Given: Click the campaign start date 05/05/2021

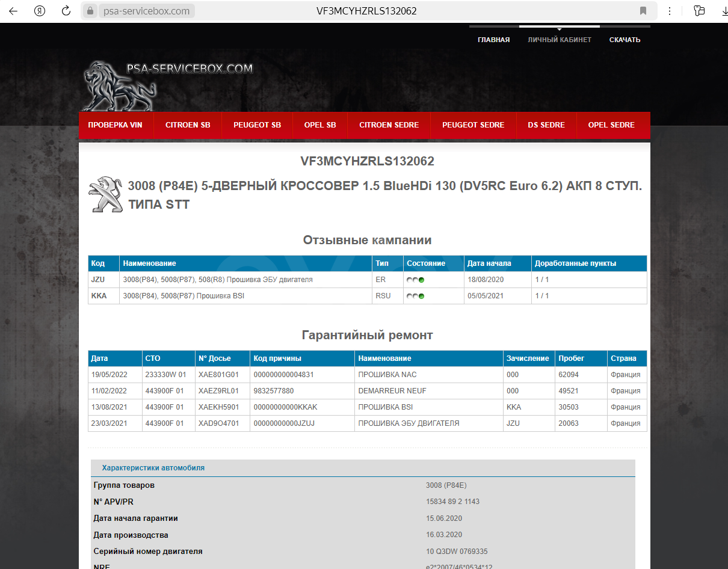Looking at the screenshot, I should pyautogui.click(x=485, y=296).
